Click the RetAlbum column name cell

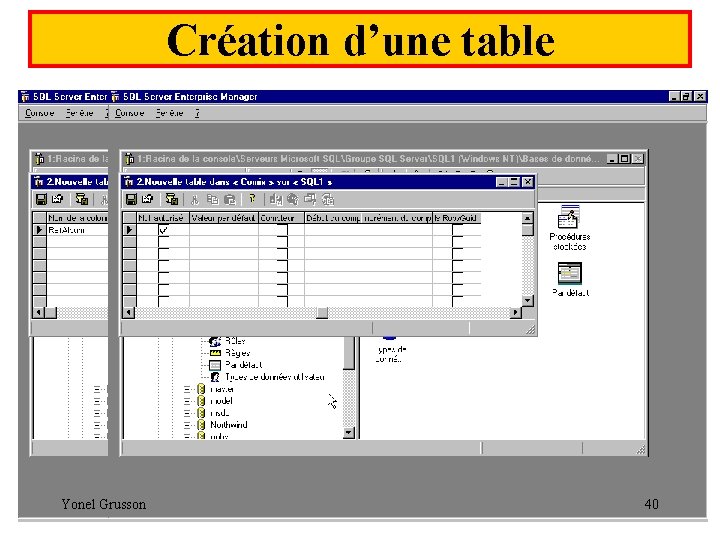point(77,230)
